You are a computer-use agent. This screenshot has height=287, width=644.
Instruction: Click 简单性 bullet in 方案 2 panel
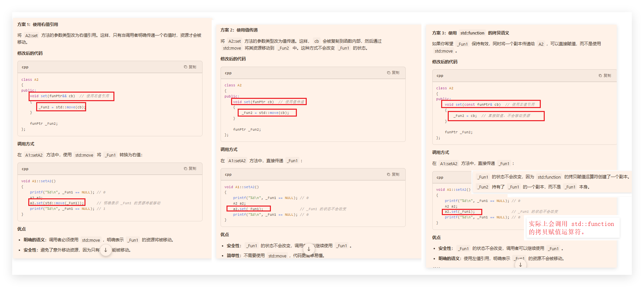click(x=275, y=255)
